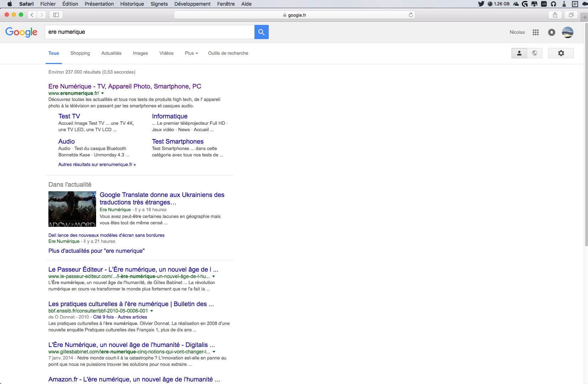The image size is (588, 384).
Task: Switch to Images tab
Action: point(140,53)
